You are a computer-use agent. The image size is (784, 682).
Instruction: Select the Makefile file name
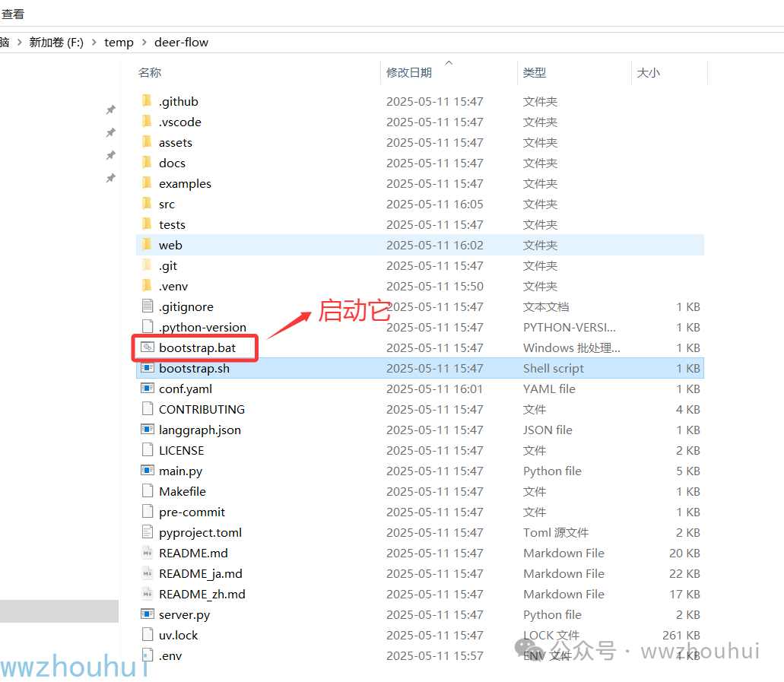pos(183,491)
